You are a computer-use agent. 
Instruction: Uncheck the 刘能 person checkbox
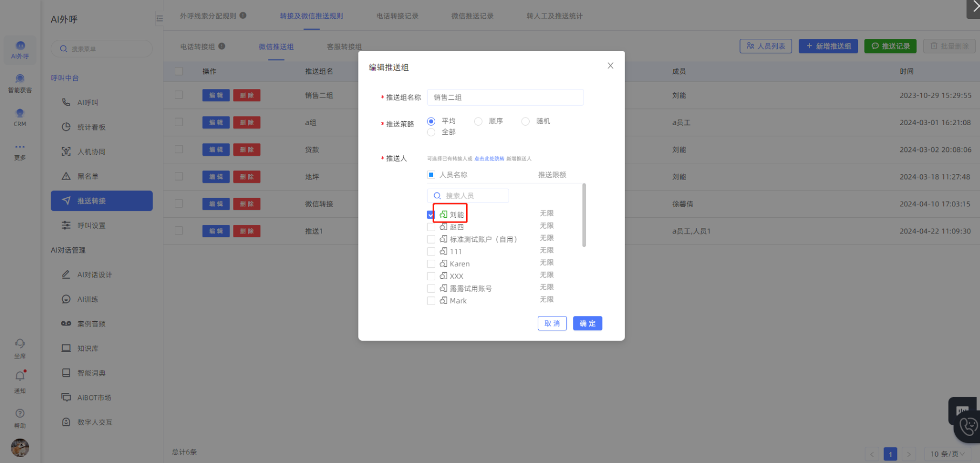point(430,215)
